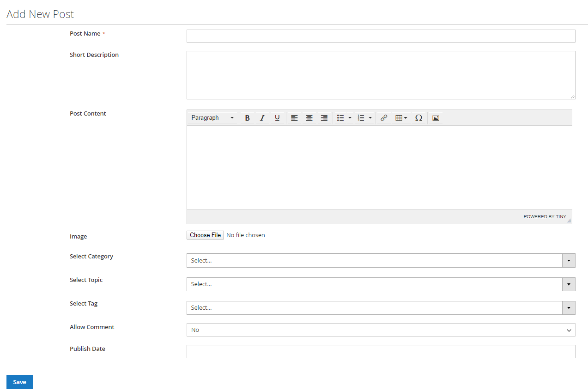Open the Select Tag dropdown
The width and height of the screenshot is (588, 392).
(x=381, y=308)
